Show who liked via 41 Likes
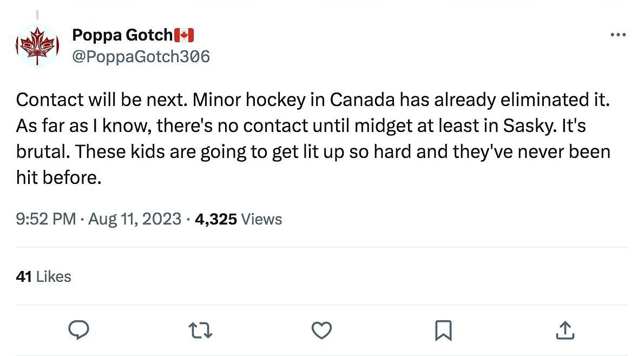The height and width of the screenshot is (356, 644). coord(44,276)
